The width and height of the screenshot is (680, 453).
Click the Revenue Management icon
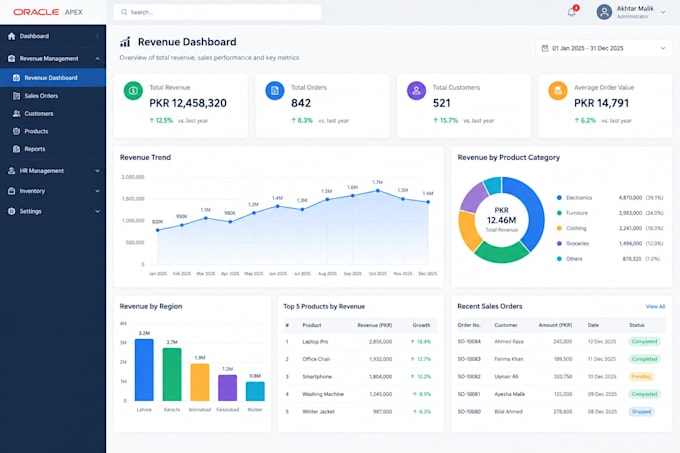[x=12, y=59]
